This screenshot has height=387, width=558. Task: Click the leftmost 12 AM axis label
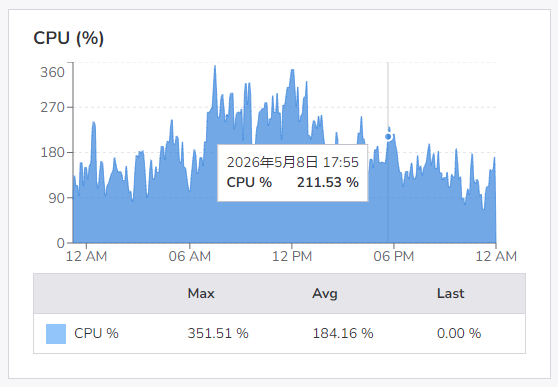tap(86, 256)
